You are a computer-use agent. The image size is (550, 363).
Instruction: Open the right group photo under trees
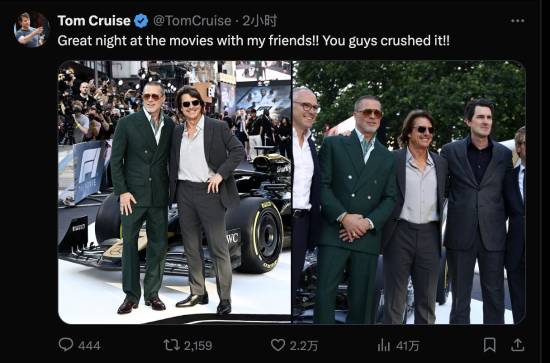point(409,192)
